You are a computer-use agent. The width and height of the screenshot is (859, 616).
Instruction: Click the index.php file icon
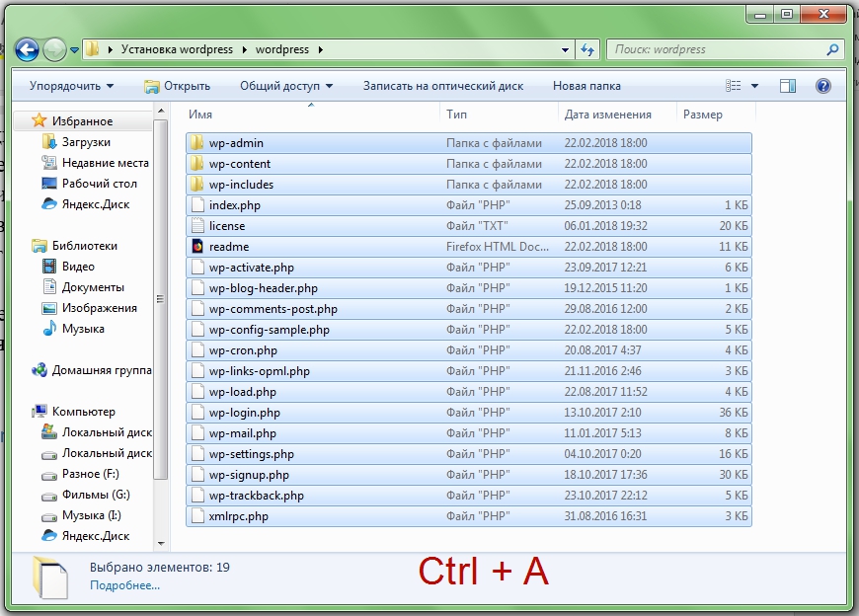click(197, 205)
